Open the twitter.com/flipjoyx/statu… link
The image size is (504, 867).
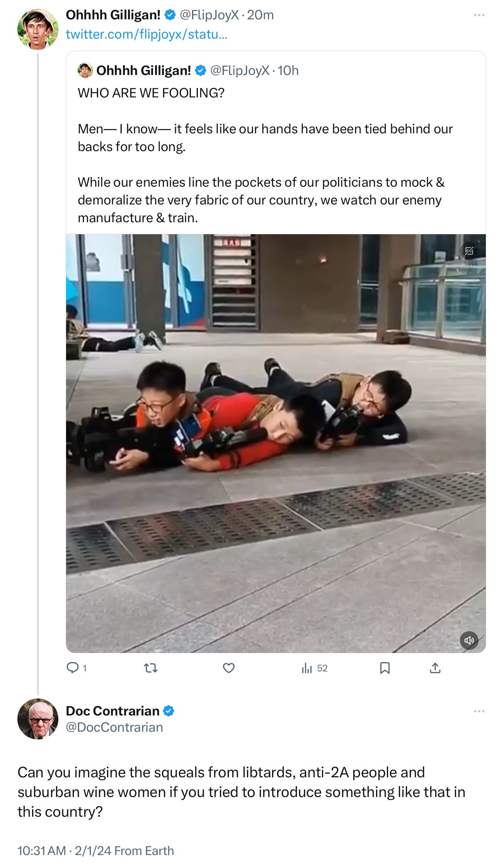(x=146, y=34)
